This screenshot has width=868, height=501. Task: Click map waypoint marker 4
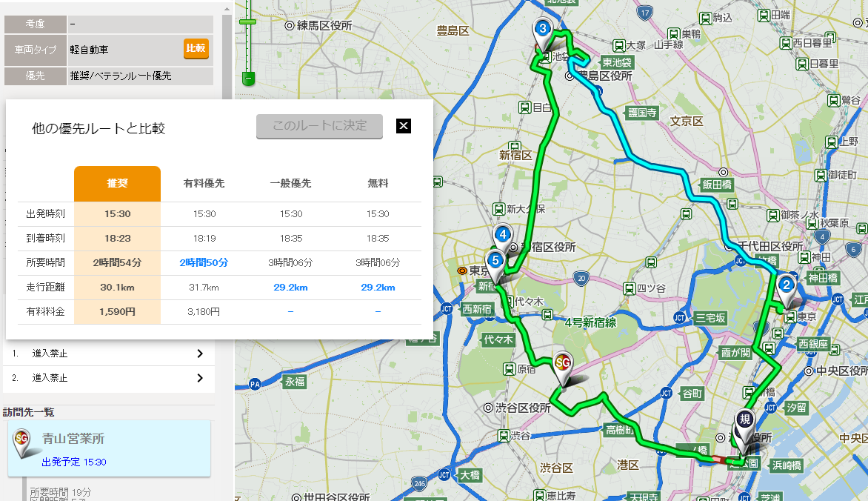pos(503,237)
